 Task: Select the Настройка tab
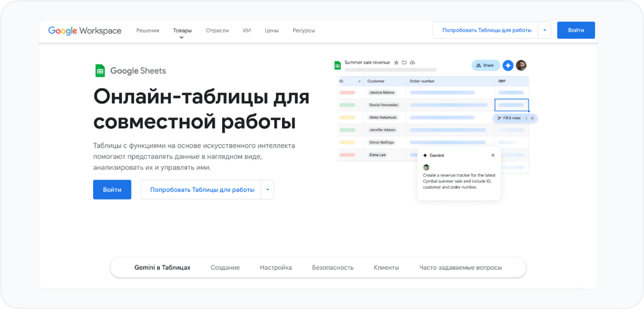tap(276, 268)
